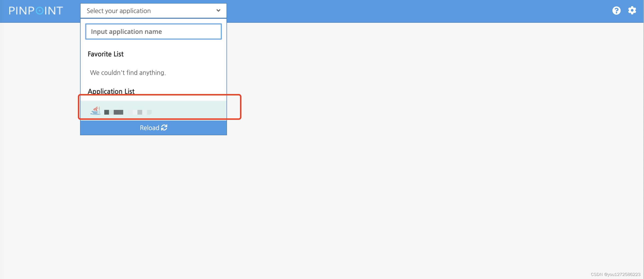644x279 pixels.
Task: Click the Reload button
Action: point(154,128)
